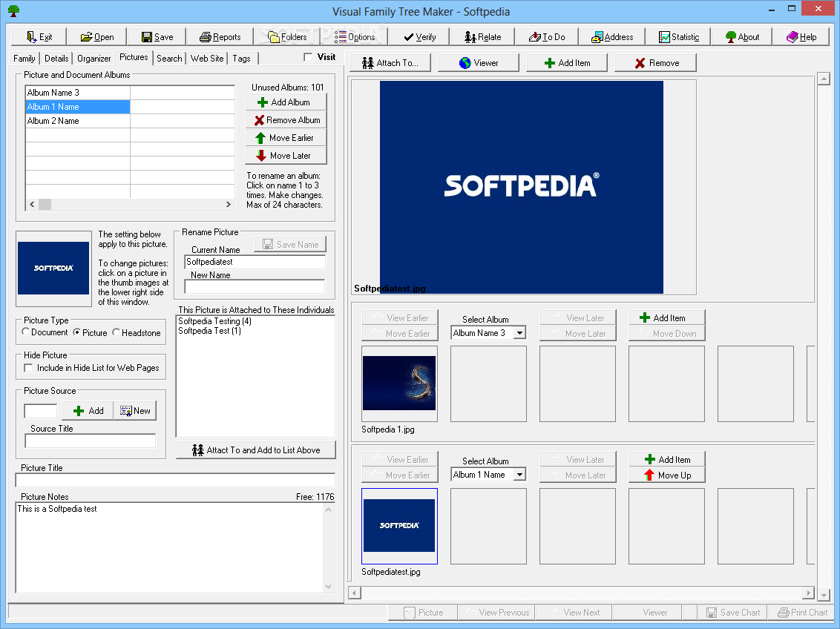Click the Picture Title field

(x=175, y=480)
